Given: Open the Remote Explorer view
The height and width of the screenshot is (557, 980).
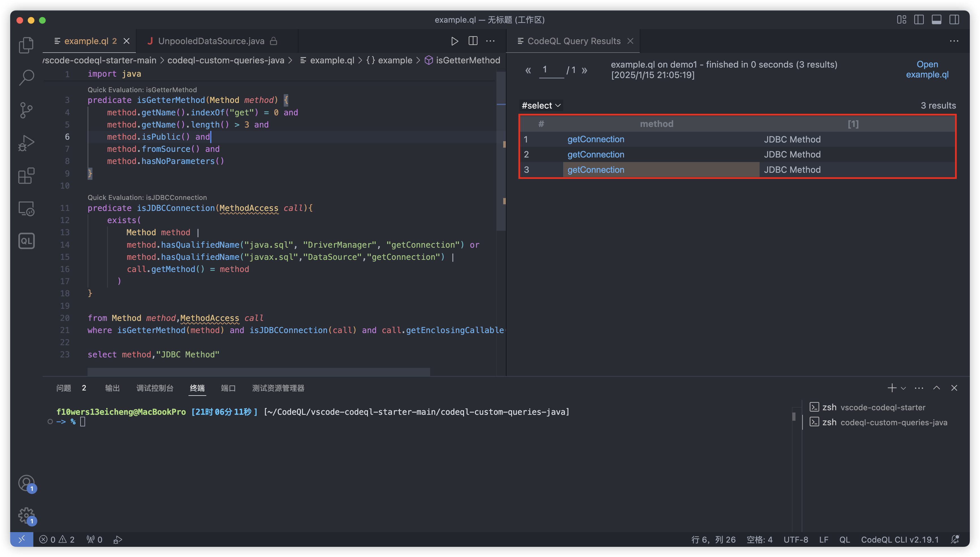Looking at the screenshot, I should pos(26,209).
